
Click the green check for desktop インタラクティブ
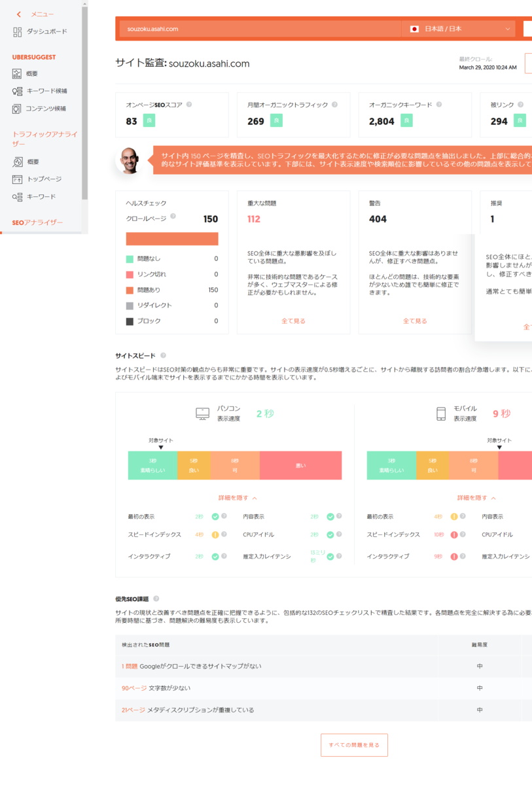click(x=215, y=557)
